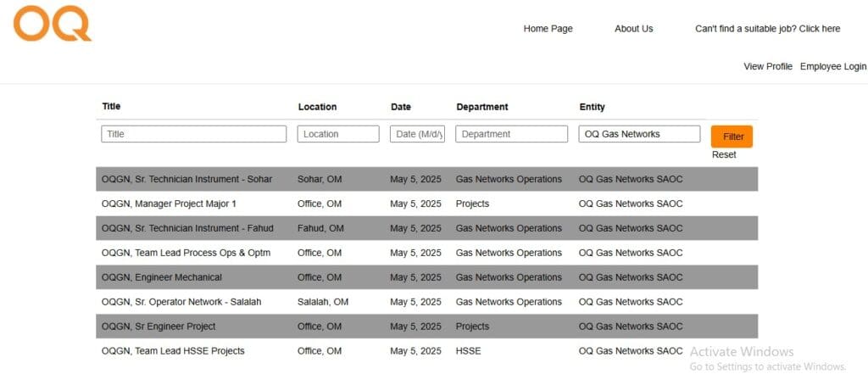Apply the orange Filter button

pos(732,137)
